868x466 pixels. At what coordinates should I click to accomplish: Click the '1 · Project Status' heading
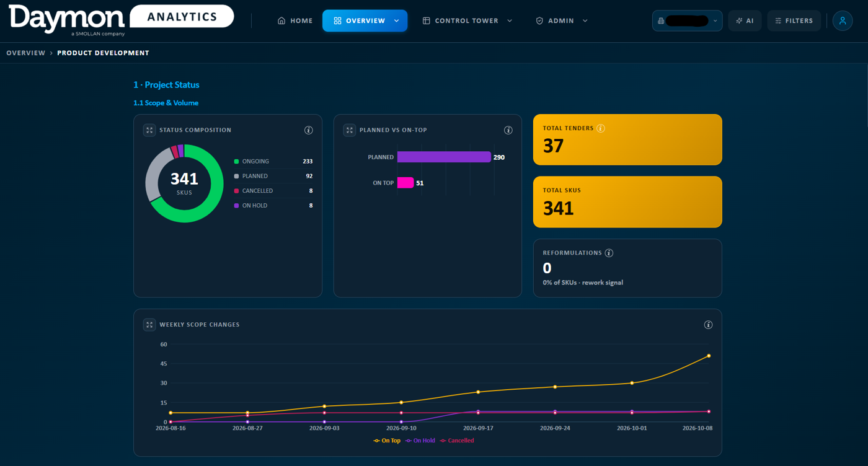coord(166,85)
